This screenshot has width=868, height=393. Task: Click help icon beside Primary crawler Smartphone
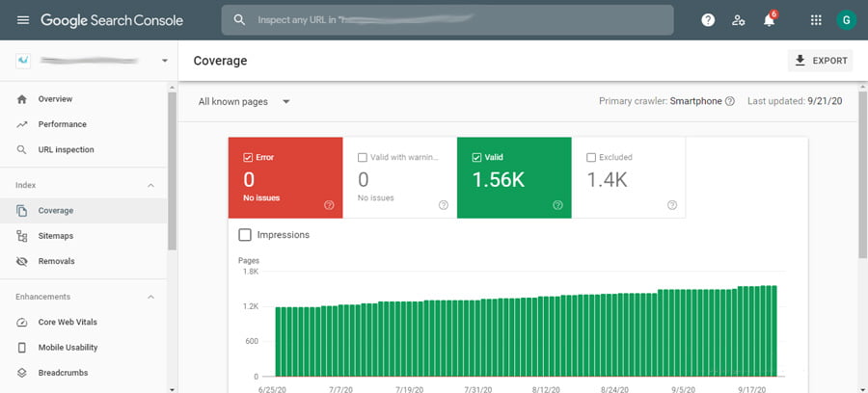tap(730, 102)
